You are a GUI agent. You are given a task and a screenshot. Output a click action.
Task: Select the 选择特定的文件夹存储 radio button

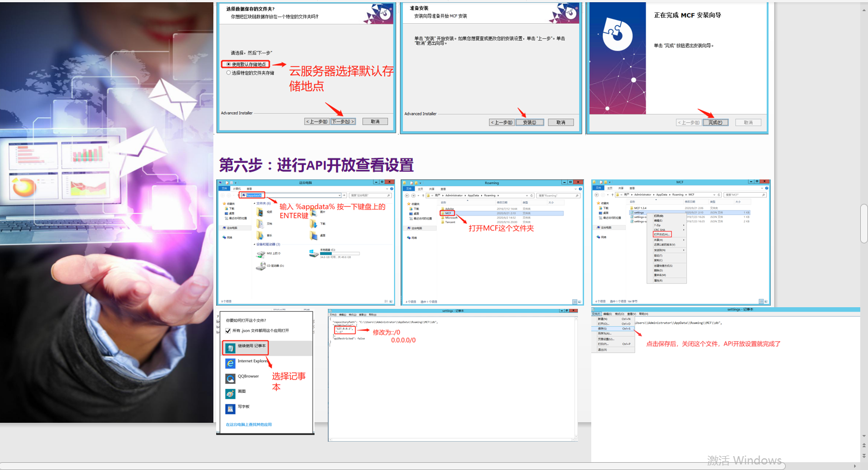[228, 72]
